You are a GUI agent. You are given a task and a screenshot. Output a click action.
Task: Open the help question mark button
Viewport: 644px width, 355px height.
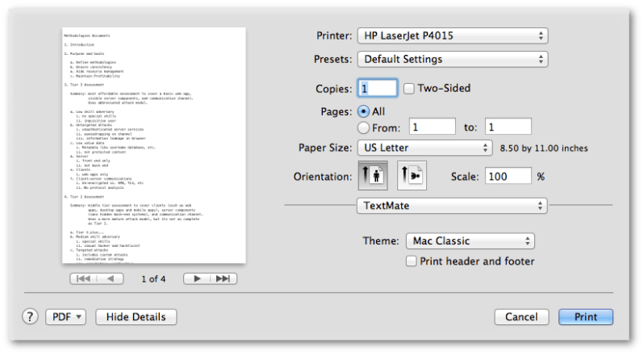[x=30, y=316]
